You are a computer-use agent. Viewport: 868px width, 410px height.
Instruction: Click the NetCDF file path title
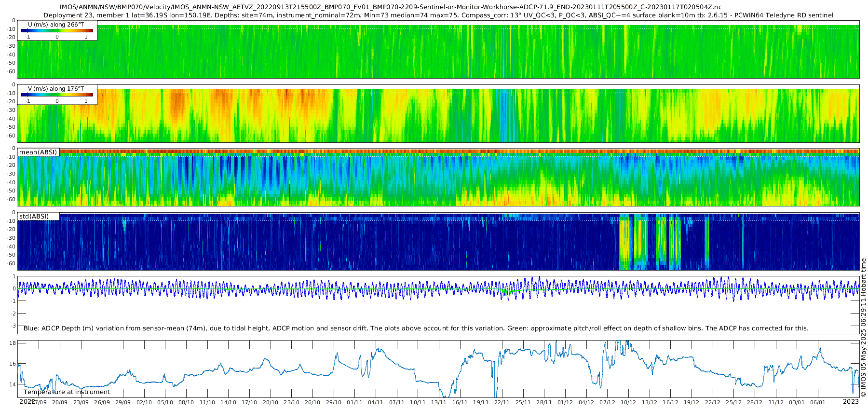[391, 7]
